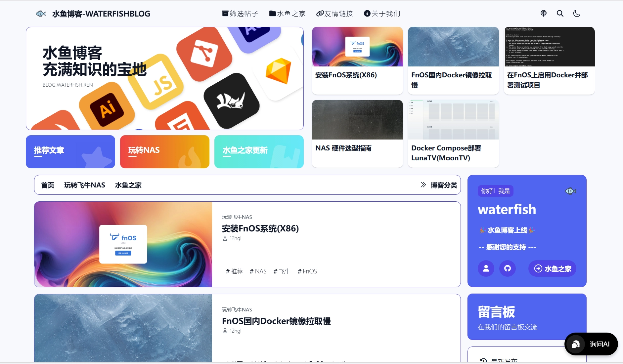Select the # 飞牛 tag
The width and height of the screenshot is (623, 364).
(282, 271)
